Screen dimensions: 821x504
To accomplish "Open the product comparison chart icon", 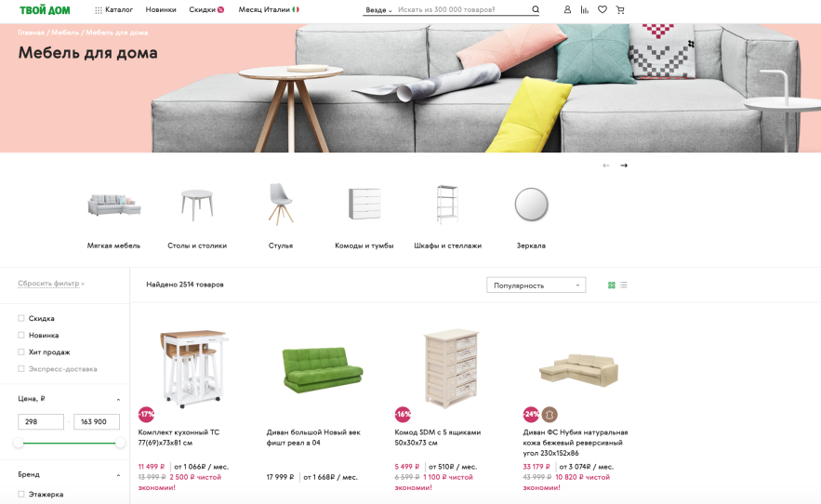I will (584, 9).
